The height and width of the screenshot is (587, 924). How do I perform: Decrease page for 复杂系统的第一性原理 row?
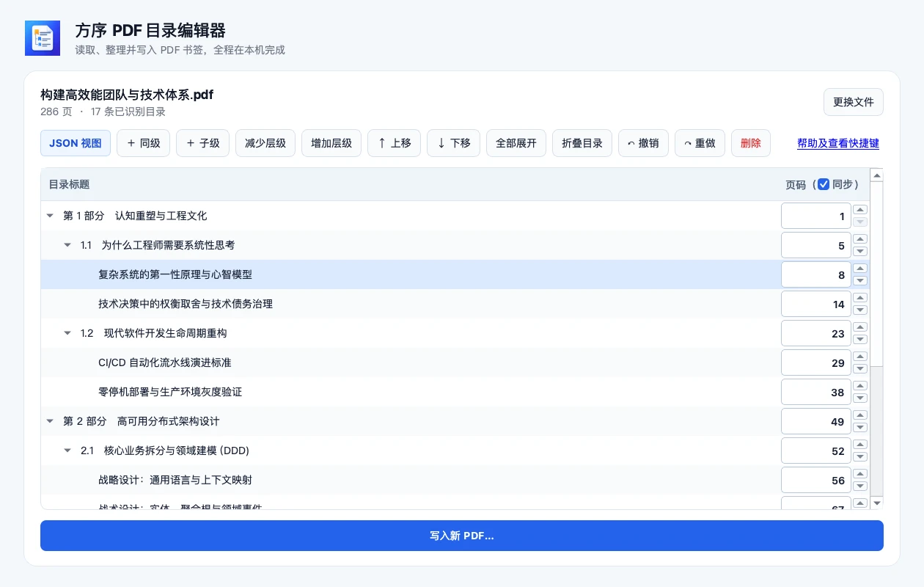click(x=861, y=280)
